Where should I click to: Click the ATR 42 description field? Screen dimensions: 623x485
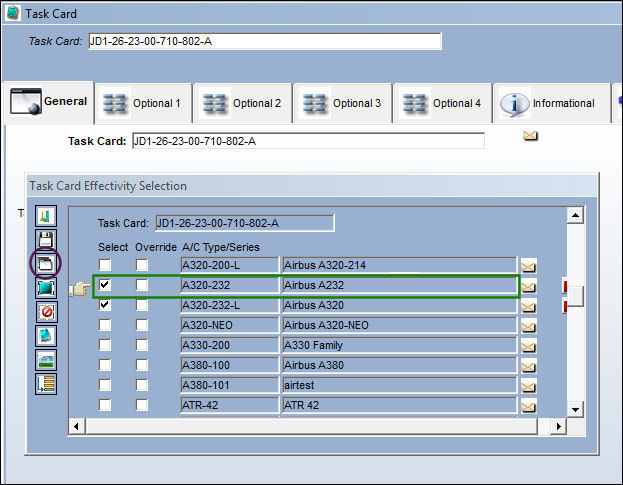click(399, 405)
